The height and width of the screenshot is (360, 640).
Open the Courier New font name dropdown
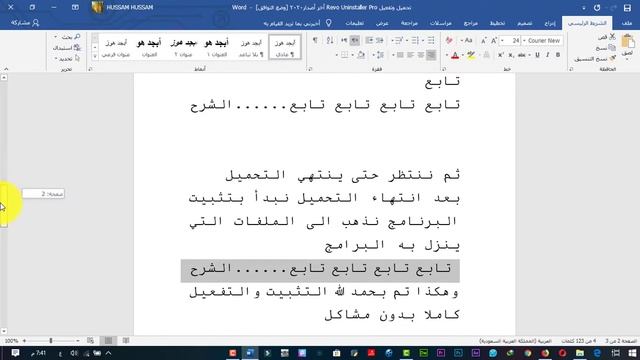click(x=524, y=40)
